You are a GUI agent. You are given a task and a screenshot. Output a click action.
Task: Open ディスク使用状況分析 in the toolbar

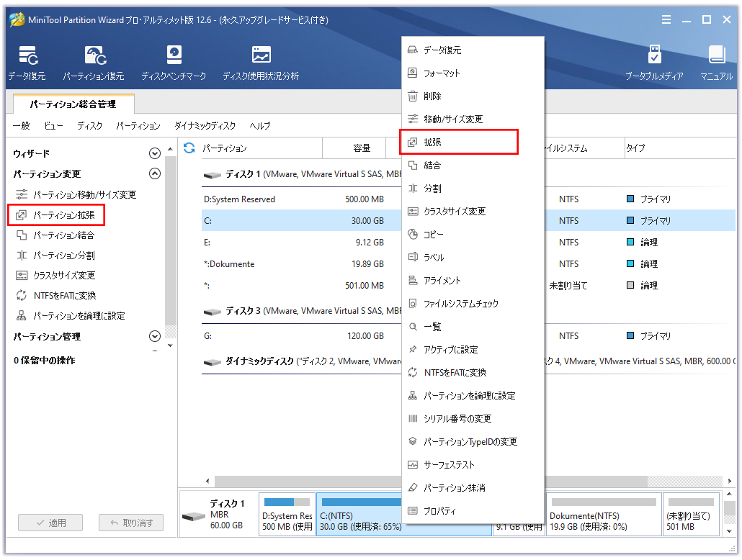260,62
